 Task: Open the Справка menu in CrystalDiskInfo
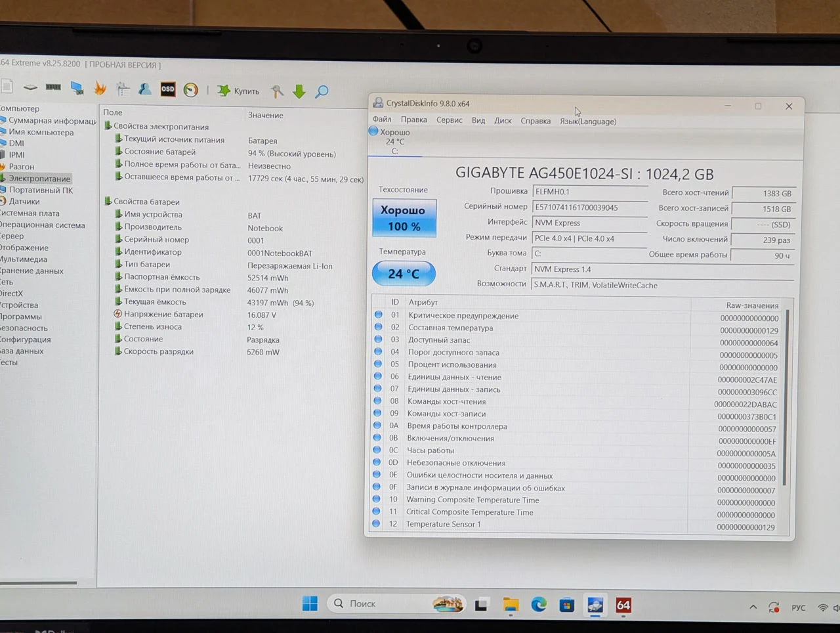535,121
